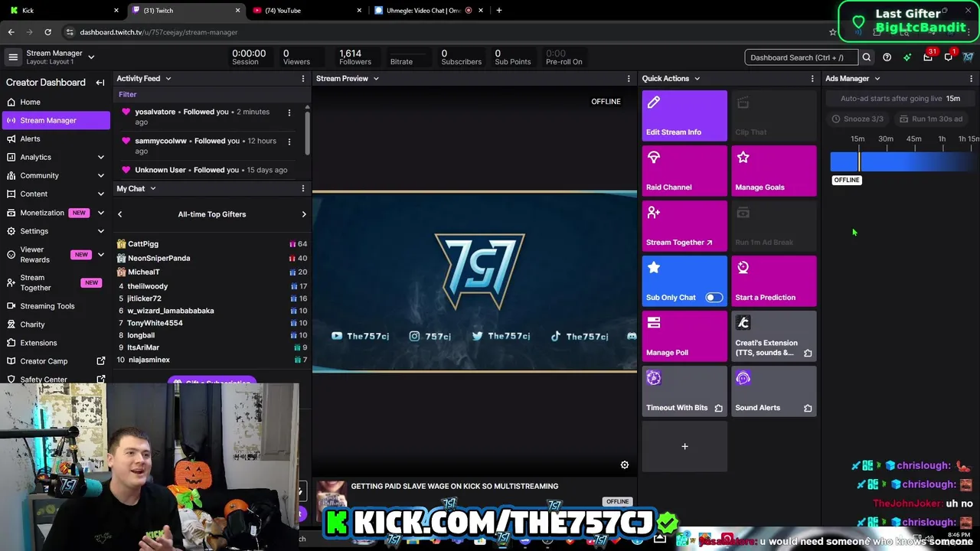980x551 pixels.
Task: Click the Raid Channel action
Action: point(684,171)
